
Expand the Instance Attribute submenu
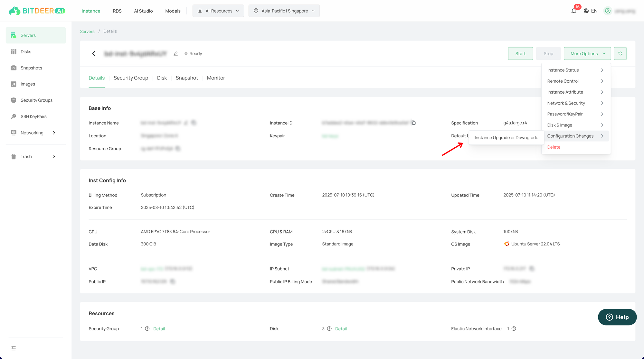[x=576, y=92]
